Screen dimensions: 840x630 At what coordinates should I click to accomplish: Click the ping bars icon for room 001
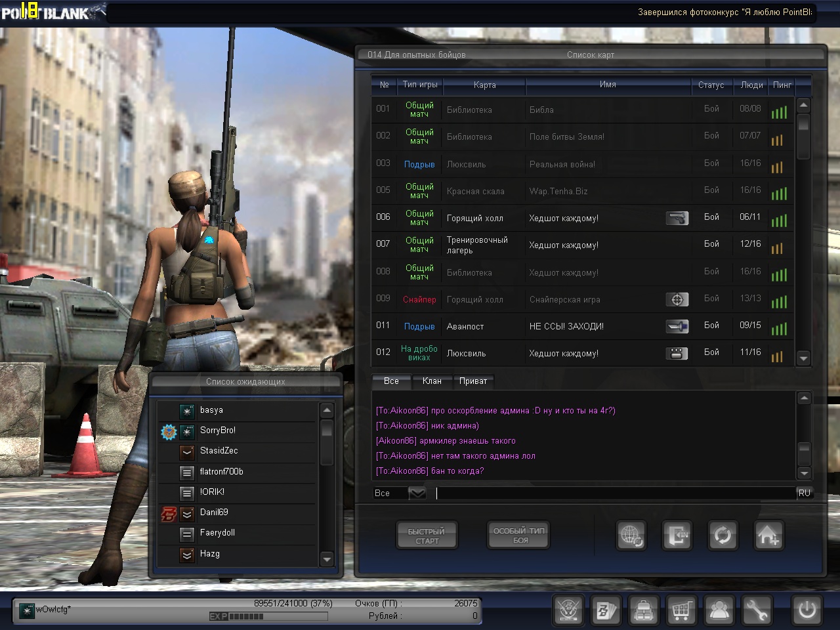point(779,112)
